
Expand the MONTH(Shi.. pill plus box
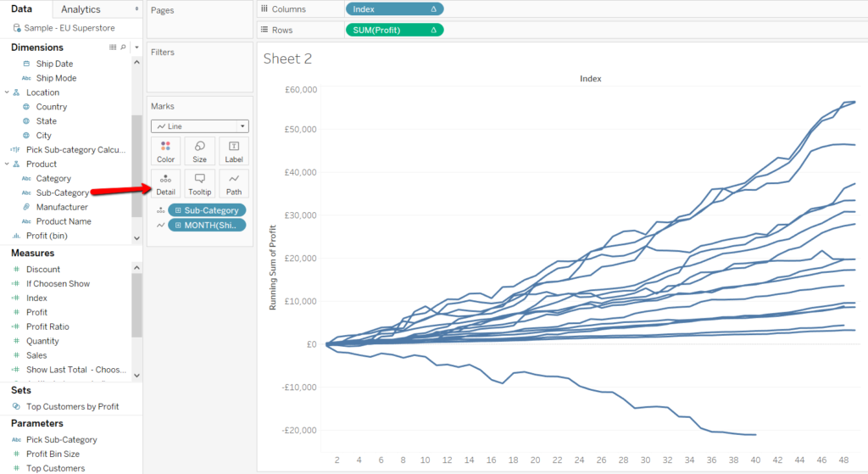pos(178,225)
